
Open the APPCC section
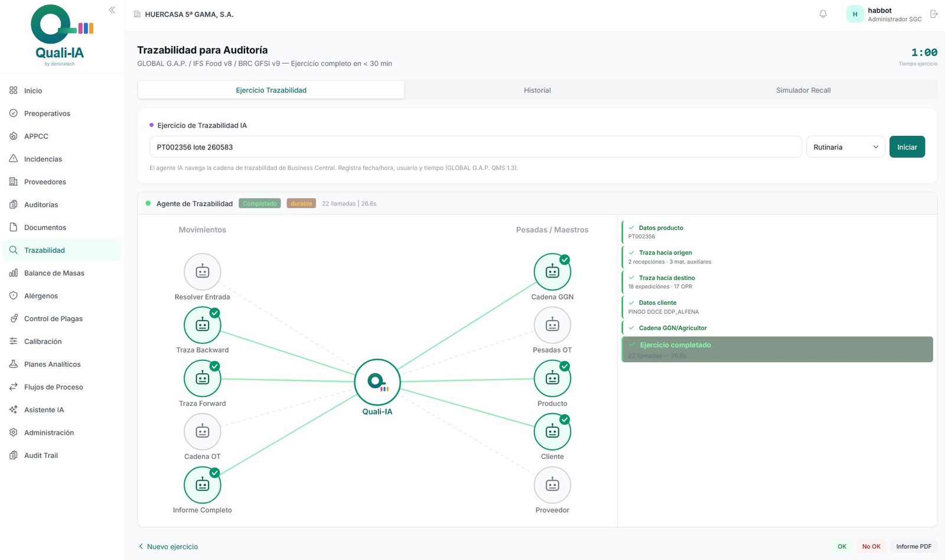(x=62, y=136)
